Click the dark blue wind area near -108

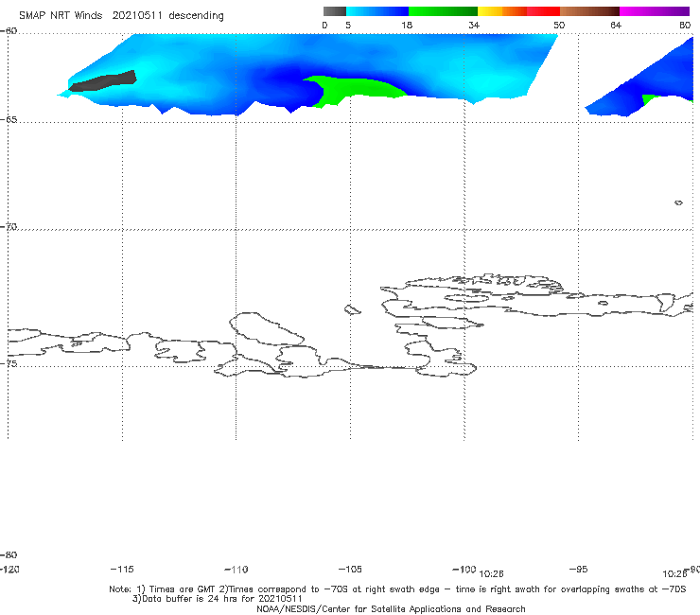pos(286,82)
